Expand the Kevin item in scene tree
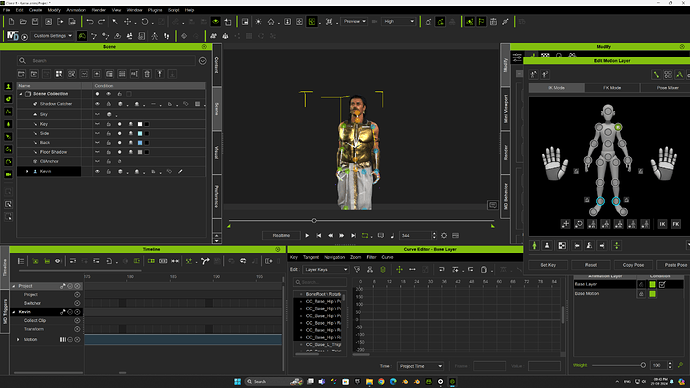690x388 pixels. [x=27, y=172]
